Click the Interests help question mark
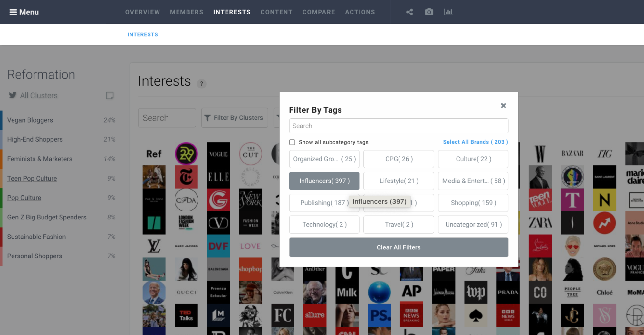Image resolution: width=644 pixels, height=335 pixels. 201,84
